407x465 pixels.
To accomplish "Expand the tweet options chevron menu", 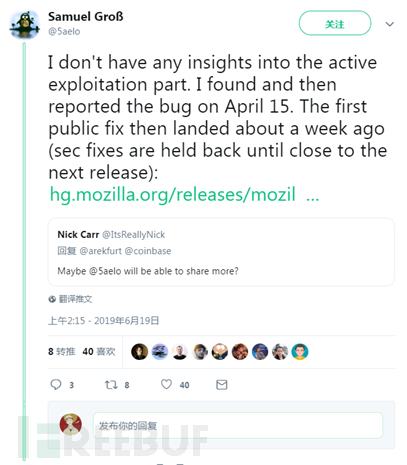I will point(390,24).
